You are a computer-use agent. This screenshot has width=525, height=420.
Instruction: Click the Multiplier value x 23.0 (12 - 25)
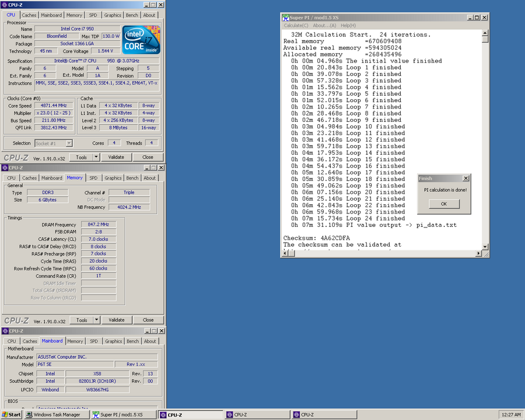[x=54, y=113]
